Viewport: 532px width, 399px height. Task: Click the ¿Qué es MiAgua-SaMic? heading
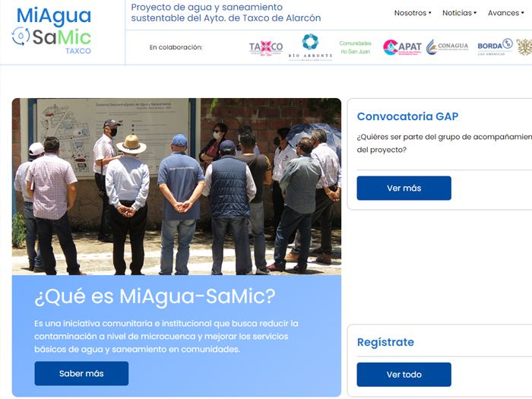tap(155, 296)
